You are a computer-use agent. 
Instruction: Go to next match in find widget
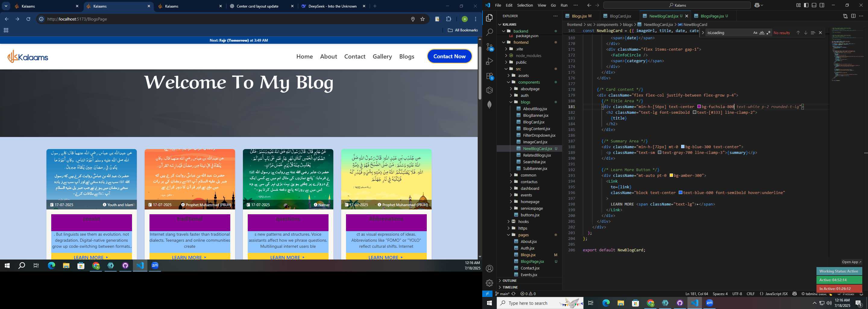click(805, 33)
